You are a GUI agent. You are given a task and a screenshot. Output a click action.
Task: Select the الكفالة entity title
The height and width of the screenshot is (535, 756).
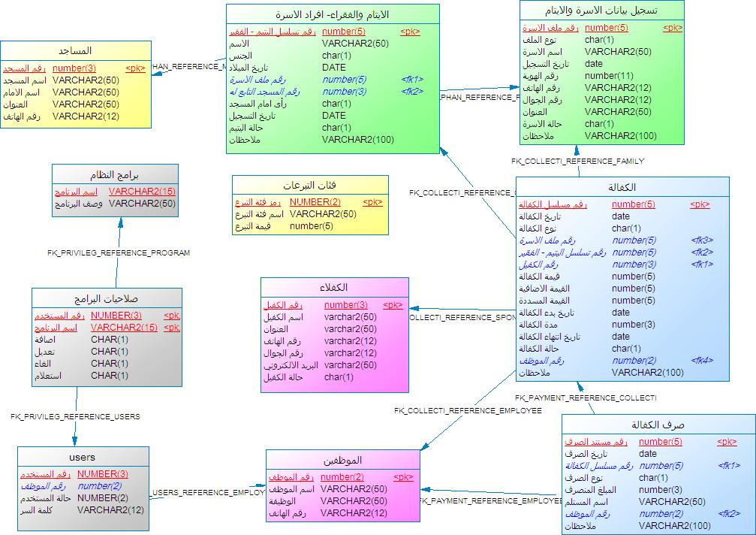point(622,187)
